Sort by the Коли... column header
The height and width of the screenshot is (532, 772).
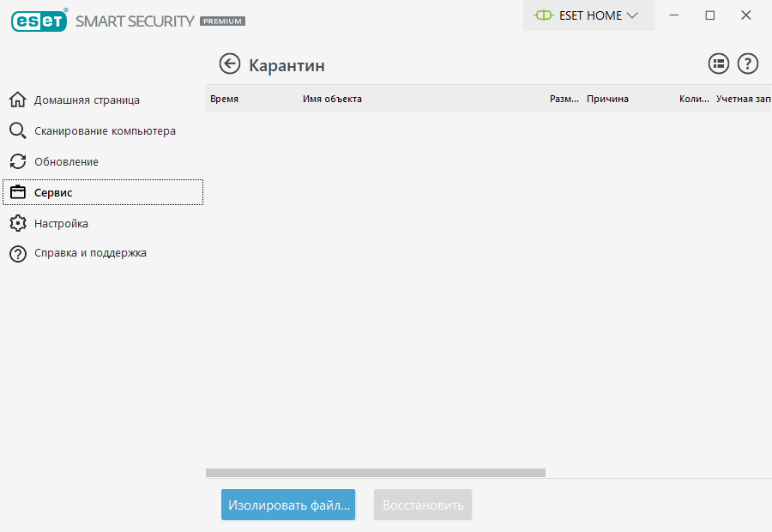[694, 99]
